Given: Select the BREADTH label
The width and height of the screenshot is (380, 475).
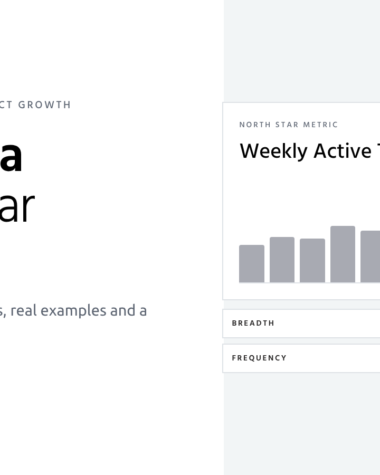Looking at the screenshot, I should point(253,323).
